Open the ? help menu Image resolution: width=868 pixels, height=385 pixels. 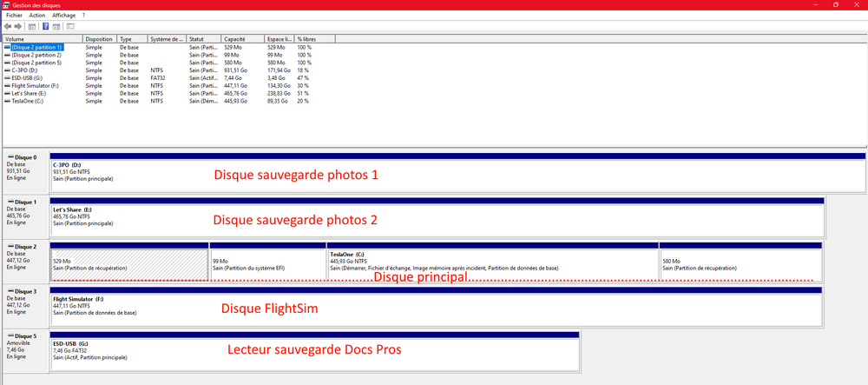pyautogui.click(x=83, y=16)
